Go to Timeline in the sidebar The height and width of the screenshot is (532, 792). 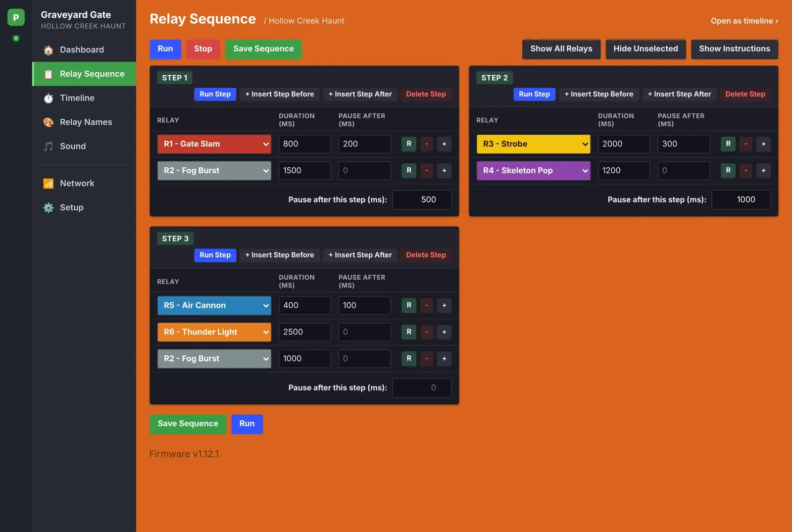[84, 98]
